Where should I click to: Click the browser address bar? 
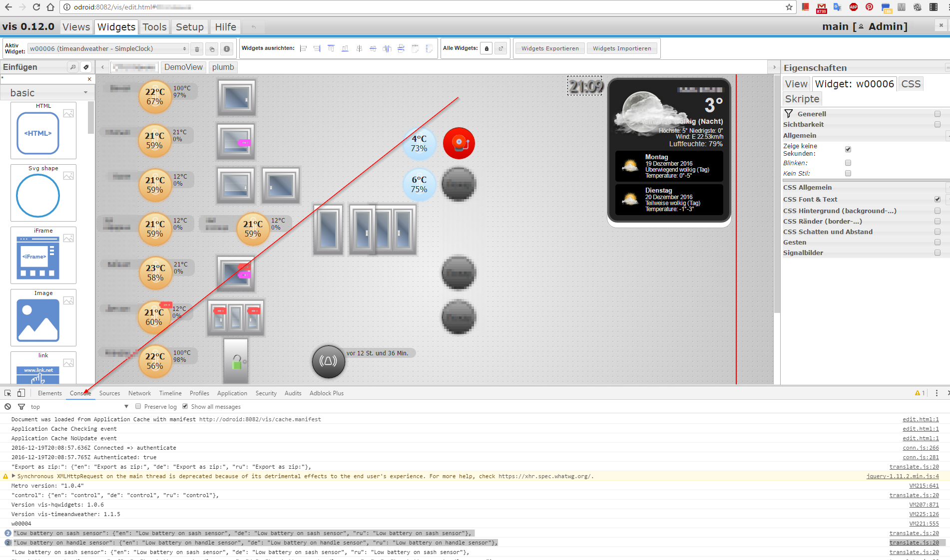click(x=427, y=7)
